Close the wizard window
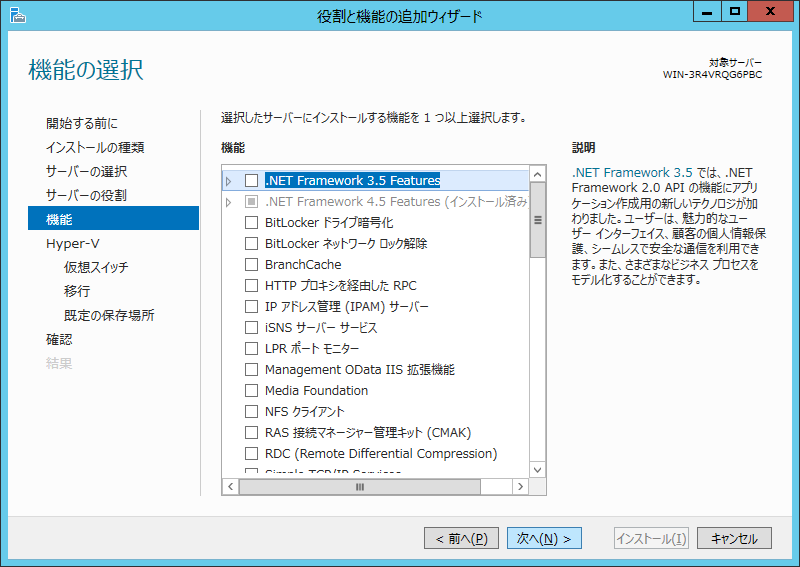Screen dimensions: 800x567 (770, 11)
